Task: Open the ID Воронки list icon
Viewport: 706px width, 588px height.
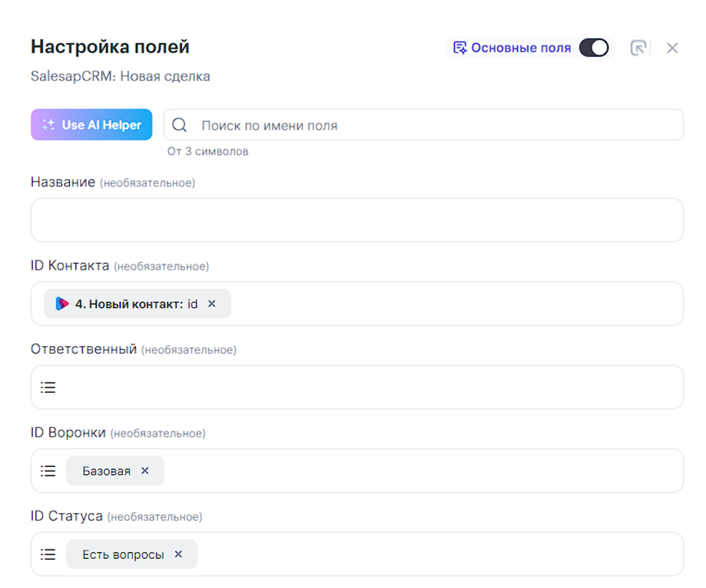Action: pos(48,471)
